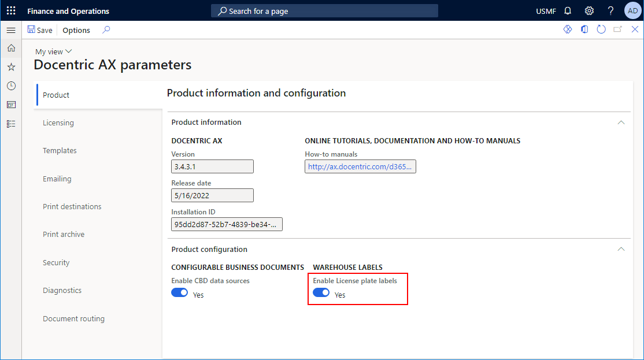Open the help question mark icon
644x360 pixels.
pyautogui.click(x=610, y=10)
